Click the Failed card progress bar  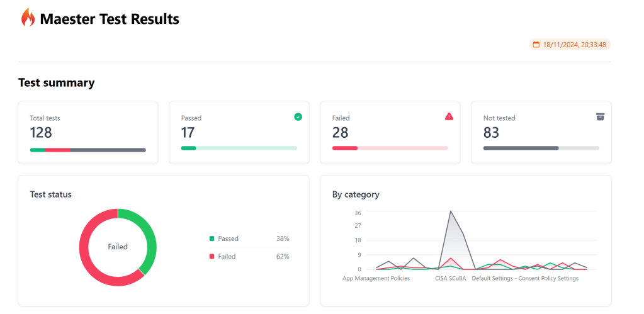coord(390,148)
